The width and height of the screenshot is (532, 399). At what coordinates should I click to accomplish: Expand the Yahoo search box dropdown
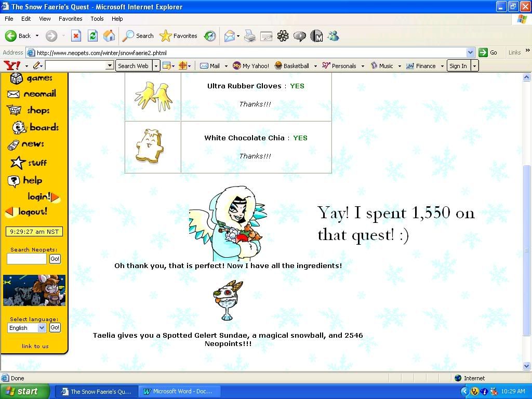[109, 65]
